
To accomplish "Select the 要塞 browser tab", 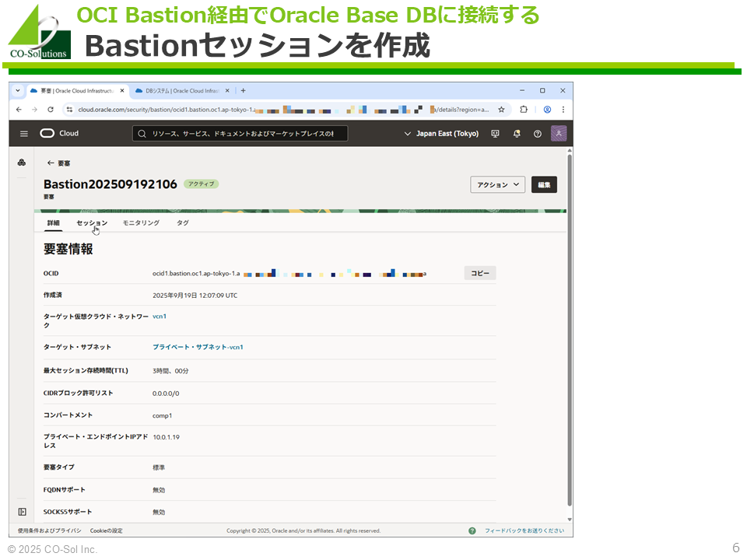I will [77, 90].
